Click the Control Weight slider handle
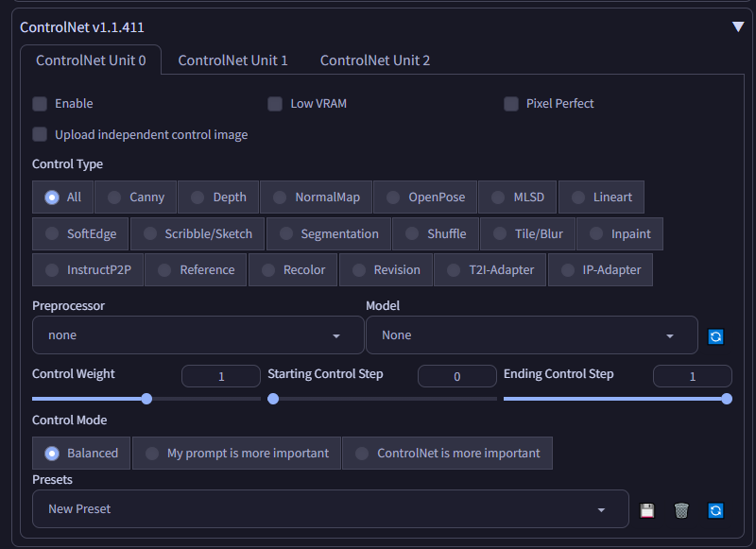The width and height of the screenshot is (756, 549). [146, 399]
